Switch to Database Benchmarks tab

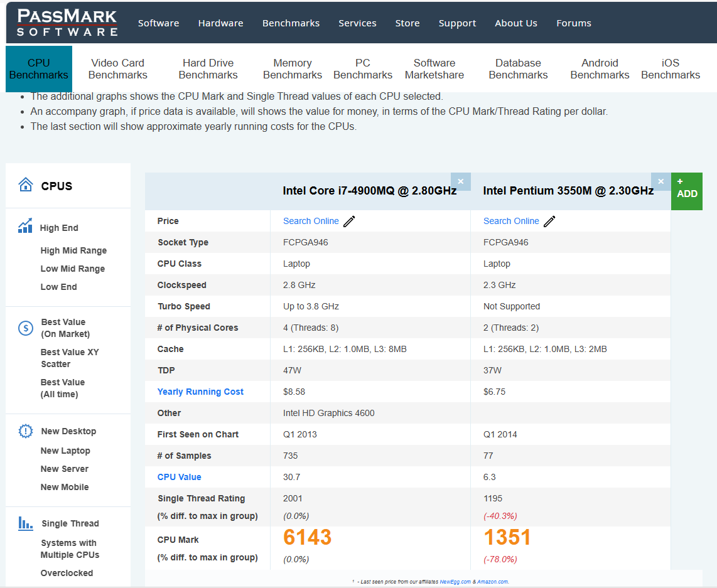tap(518, 69)
